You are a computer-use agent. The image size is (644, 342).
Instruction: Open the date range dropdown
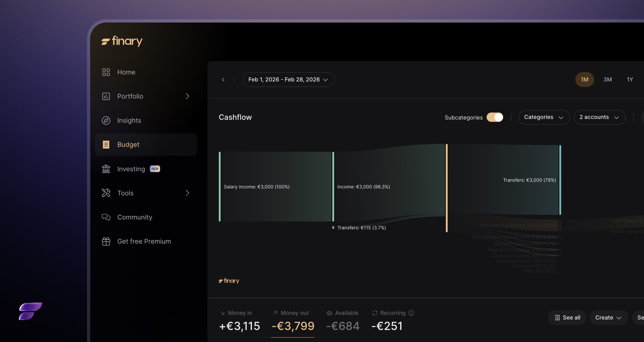pyautogui.click(x=289, y=79)
